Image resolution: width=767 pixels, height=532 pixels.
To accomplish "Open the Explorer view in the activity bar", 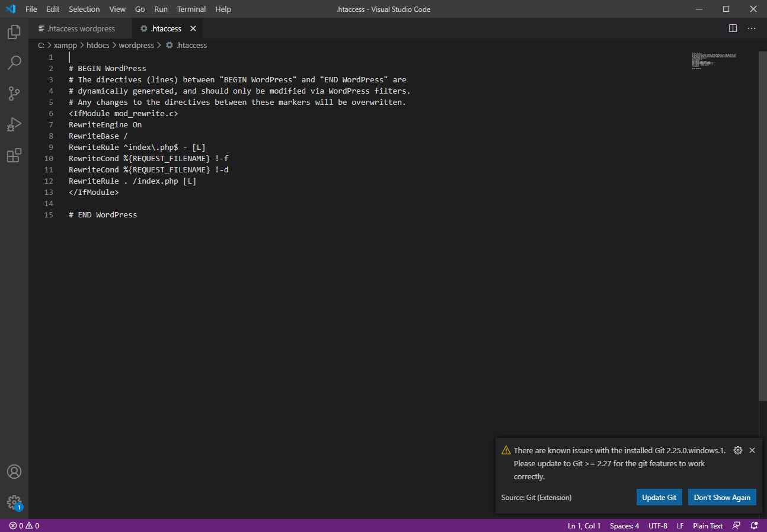I will [14, 32].
